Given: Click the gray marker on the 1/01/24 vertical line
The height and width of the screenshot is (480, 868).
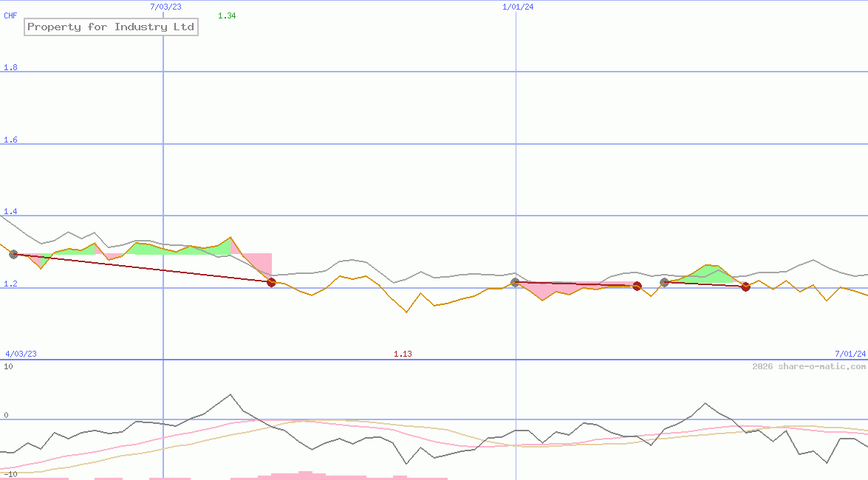Looking at the screenshot, I should click(515, 283).
